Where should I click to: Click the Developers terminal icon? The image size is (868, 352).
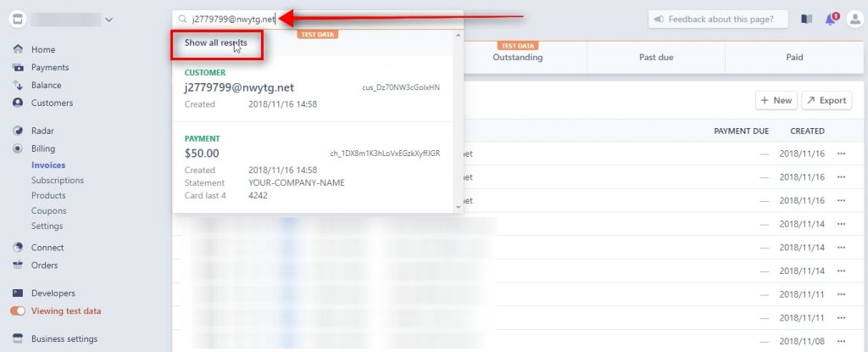18,293
